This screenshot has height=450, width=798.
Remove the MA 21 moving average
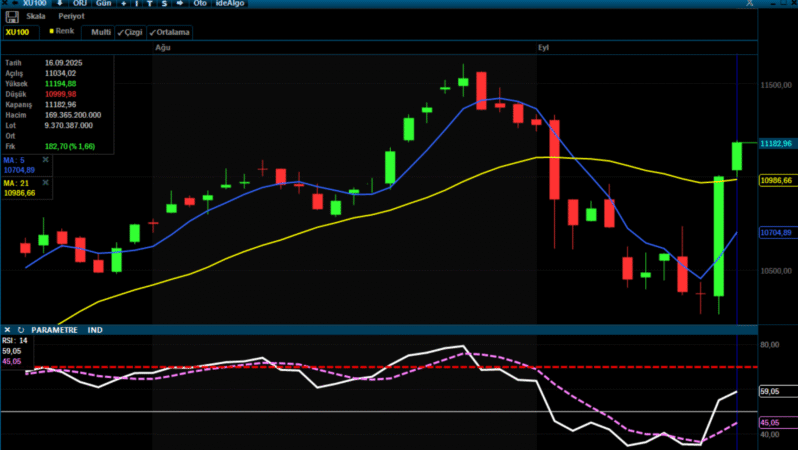tap(45, 183)
